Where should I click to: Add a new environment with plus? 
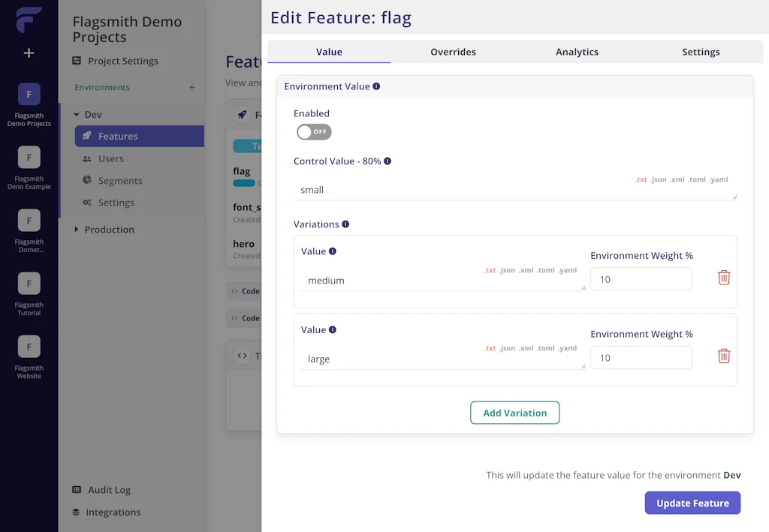pyautogui.click(x=191, y=88)
